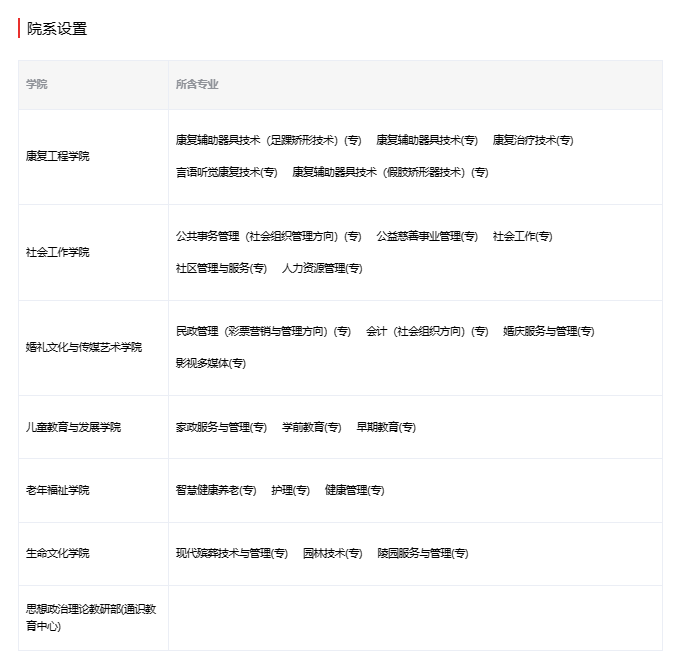673x659 pixels.
Task: Open the 公共事务管理（社会组织管理方向）(专) major
Action: pos(269,236)
